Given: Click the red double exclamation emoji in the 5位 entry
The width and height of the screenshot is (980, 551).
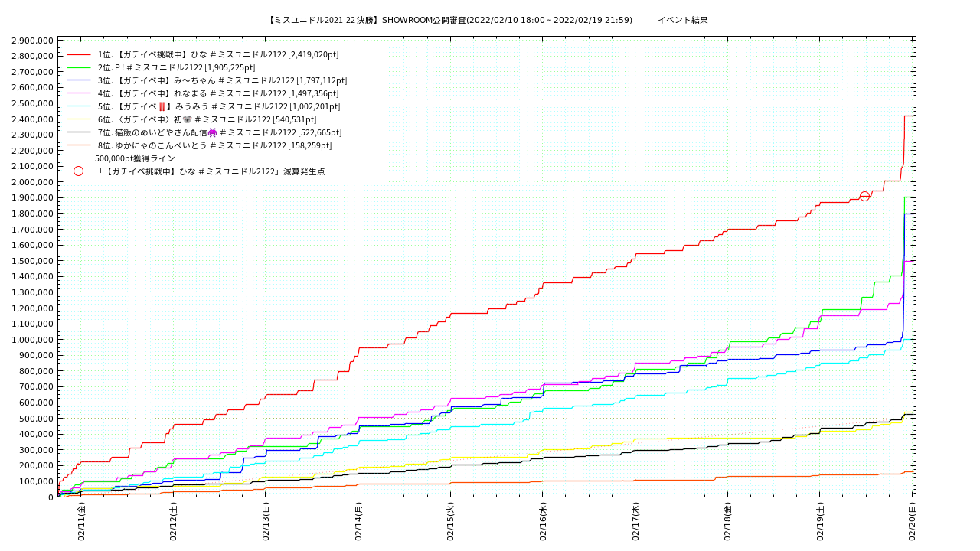Looking at the screenshot, I should 162,106.
